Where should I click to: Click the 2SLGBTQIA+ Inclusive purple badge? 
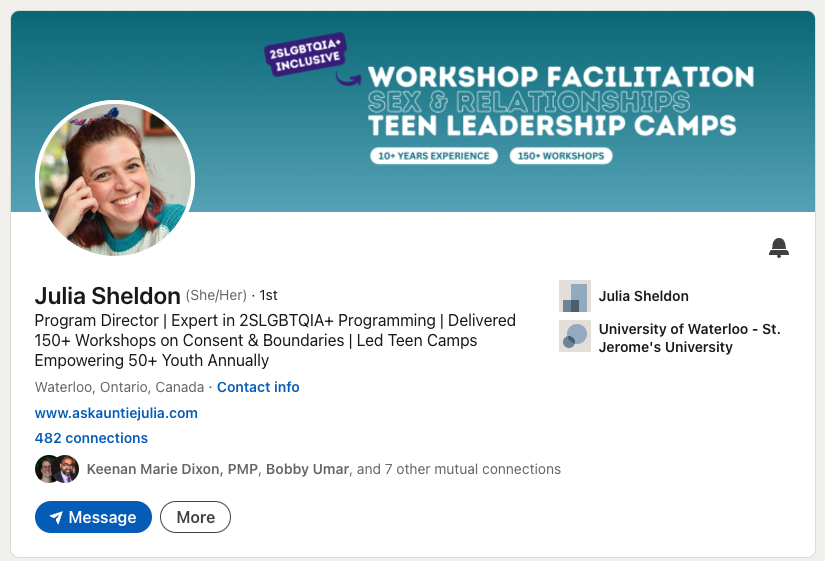(304, 56)
